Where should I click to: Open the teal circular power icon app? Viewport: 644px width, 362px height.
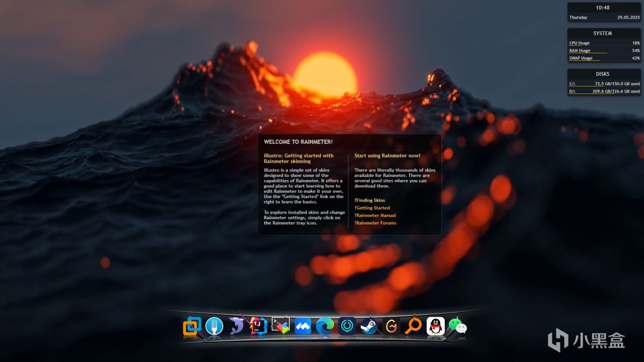tap(347, 326)
